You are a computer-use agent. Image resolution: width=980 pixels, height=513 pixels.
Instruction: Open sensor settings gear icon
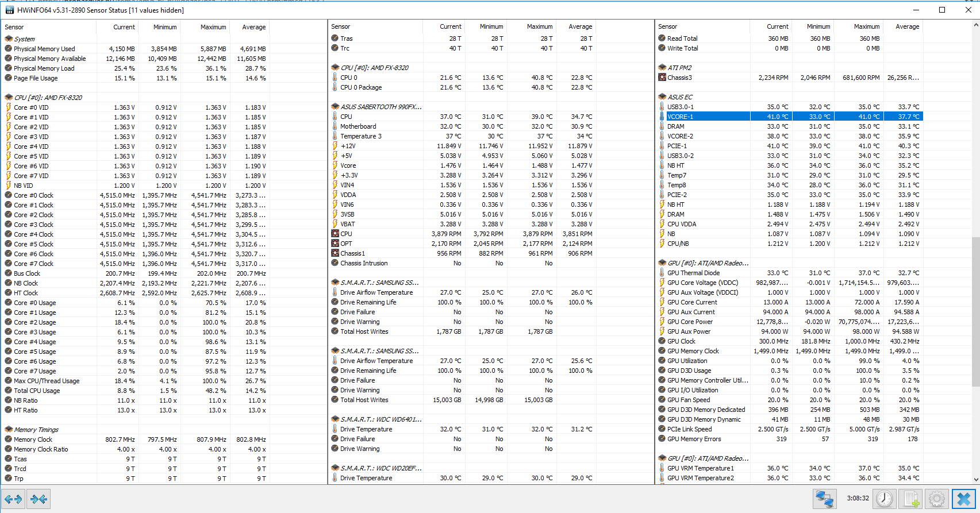click(x=937, y=499)
